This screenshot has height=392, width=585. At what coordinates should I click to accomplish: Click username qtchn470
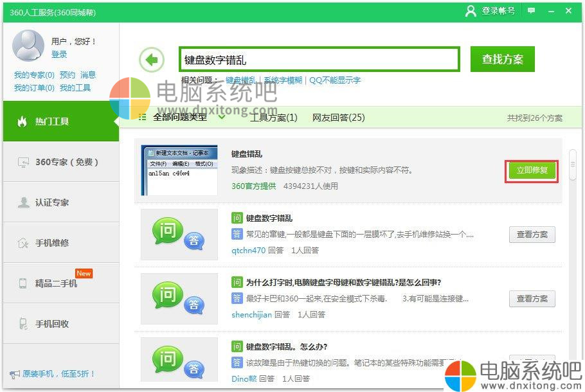[x=249, y=251]
